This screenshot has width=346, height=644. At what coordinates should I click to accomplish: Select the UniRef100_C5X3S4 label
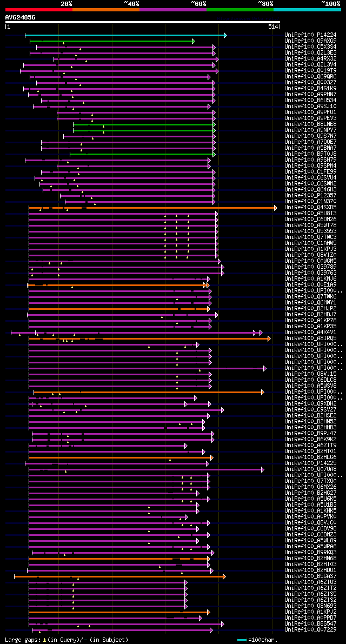(x=310, y=47)
